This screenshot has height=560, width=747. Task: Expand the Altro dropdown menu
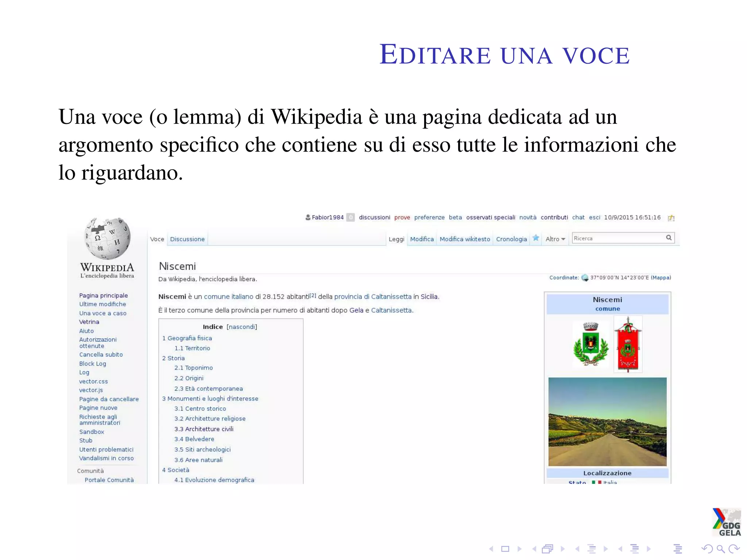click(555, 239)
